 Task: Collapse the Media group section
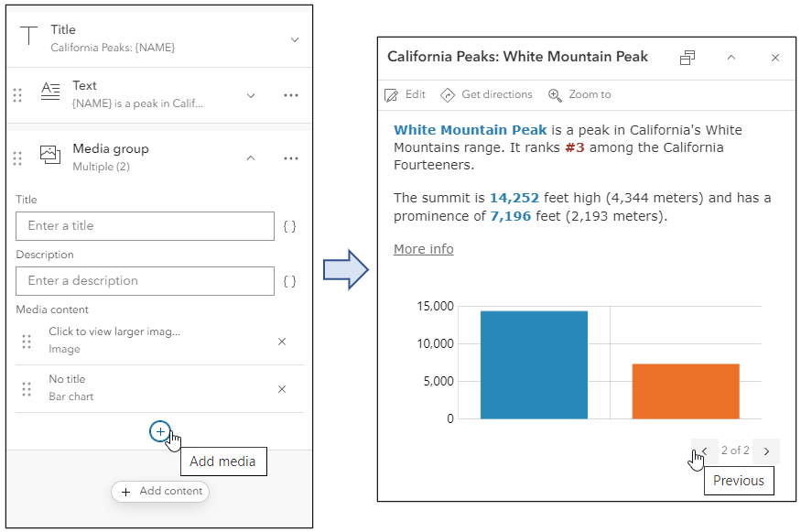[251, 158]
